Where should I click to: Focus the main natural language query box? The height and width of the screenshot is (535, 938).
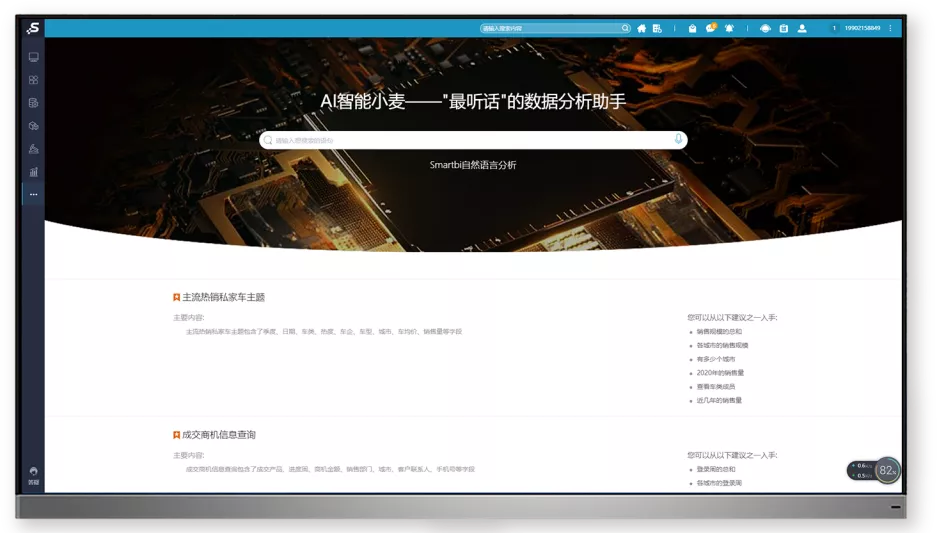pos(473,140)
